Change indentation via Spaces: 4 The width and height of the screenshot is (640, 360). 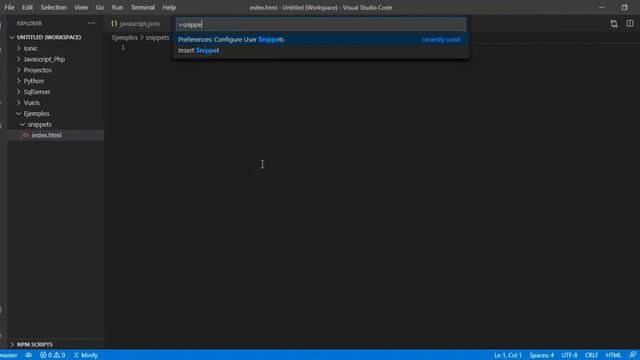click(542, 355)
